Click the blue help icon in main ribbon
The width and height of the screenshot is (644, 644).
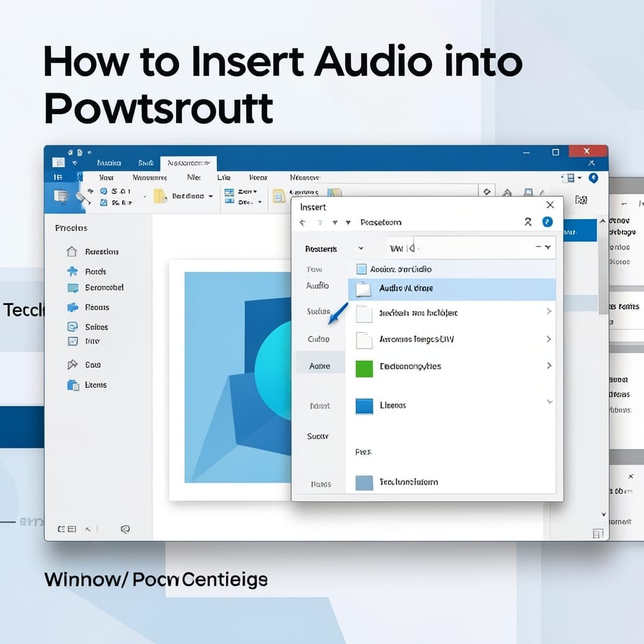click(593, 178)
